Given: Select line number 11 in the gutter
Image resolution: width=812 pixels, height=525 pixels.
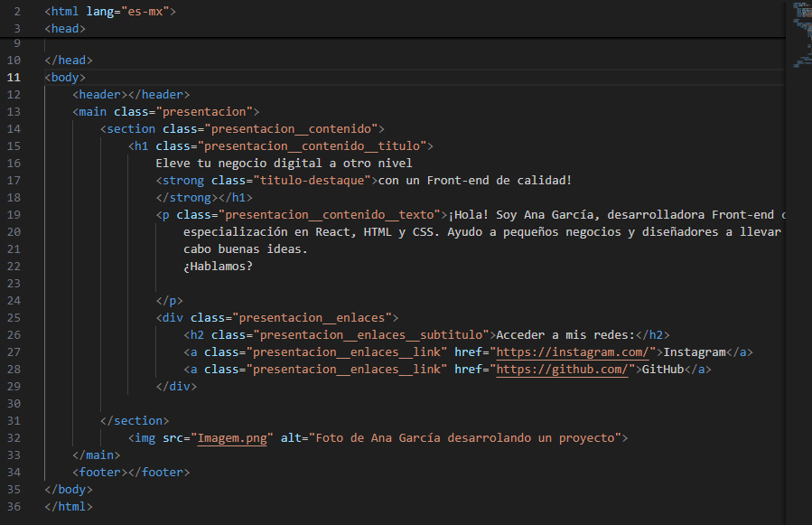Looking at the screenshot, I should click(x=14, y=77).
